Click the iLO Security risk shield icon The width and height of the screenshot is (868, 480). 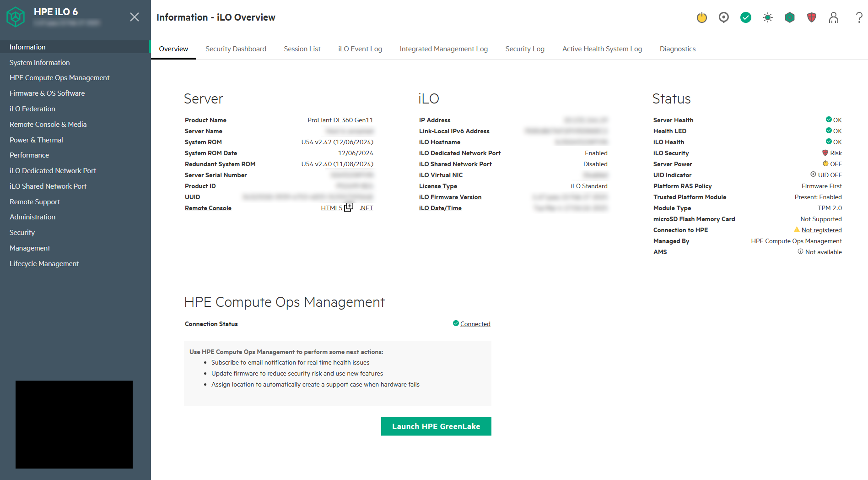coord(825,153)
